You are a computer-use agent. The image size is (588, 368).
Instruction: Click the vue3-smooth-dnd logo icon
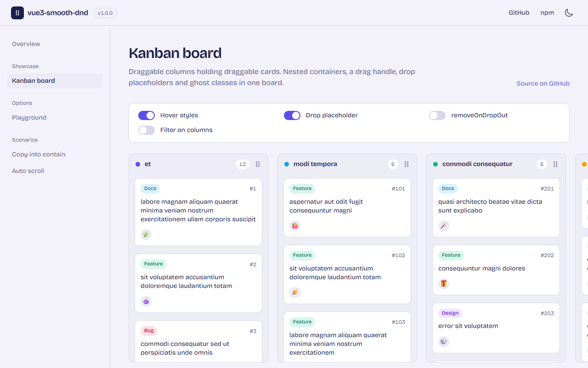point(17,13)
